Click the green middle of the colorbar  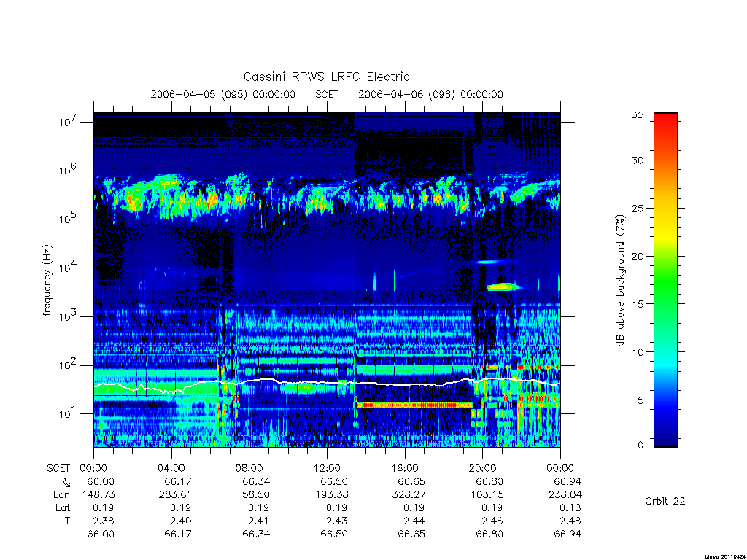(665, 281)
